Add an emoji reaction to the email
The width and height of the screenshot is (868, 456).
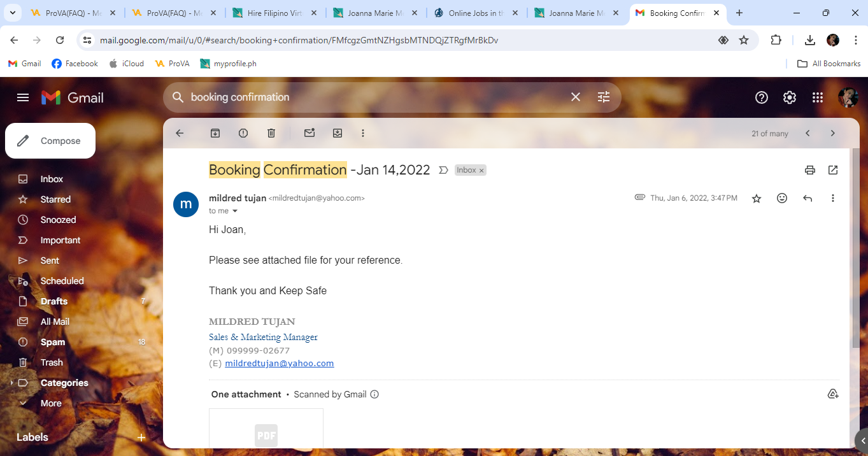click(782, 198)
